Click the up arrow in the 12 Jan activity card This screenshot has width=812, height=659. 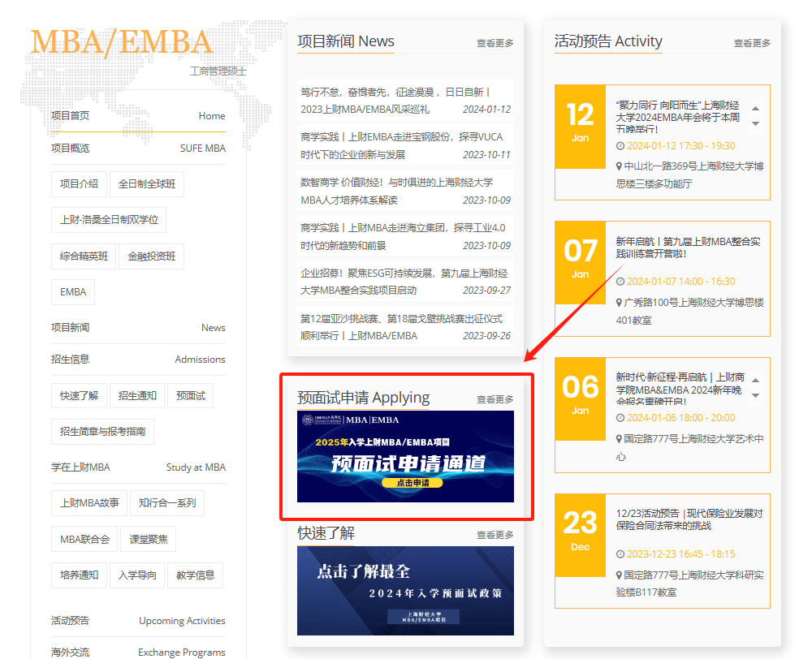coord(755,109)
